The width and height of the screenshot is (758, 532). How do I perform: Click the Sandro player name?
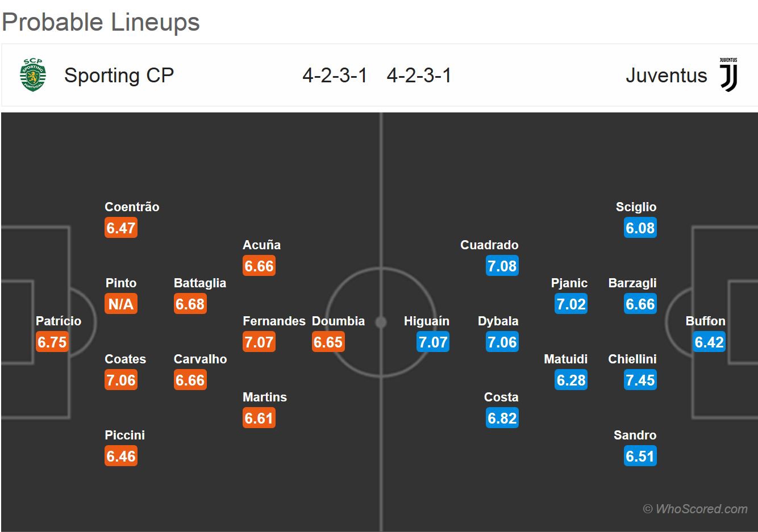pyautogui.click(x=635, y=435)
